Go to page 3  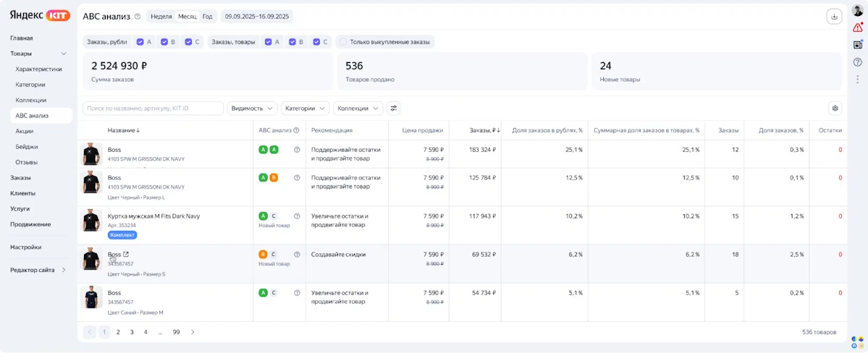pyautogui.click(x=132, y=332)
